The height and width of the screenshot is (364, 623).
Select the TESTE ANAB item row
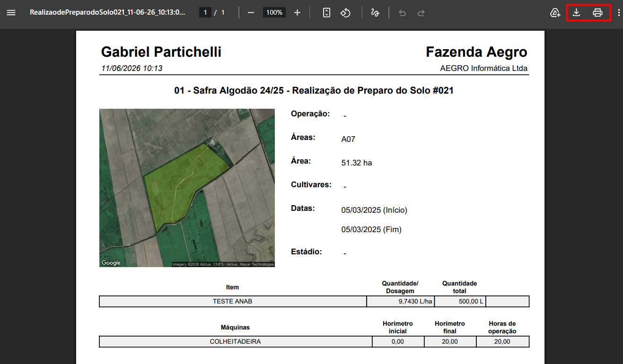pos(314,302)
